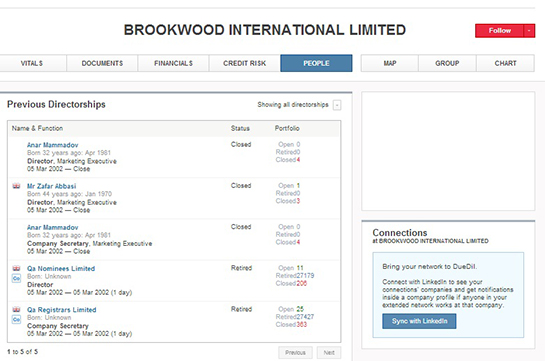This screenshot has height=361, width=545.
Task: Click 'Open 1' portfolio count for Zafar Abbasi
Action: (x=289, y=186)
